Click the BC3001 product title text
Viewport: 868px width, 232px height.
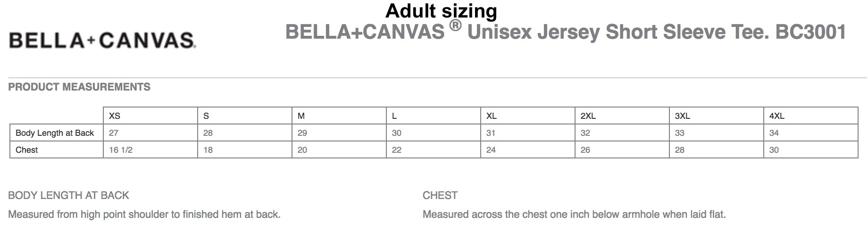pyautogui.click(x=565, y=32)
